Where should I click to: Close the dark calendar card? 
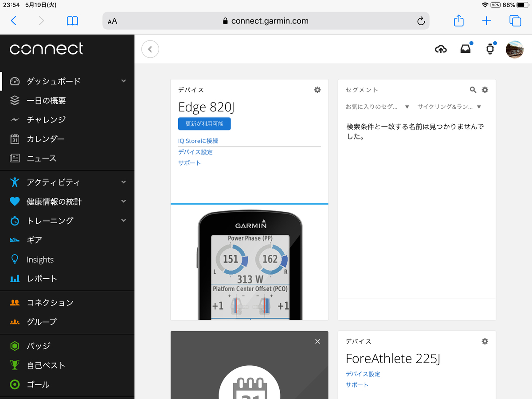[x=317, y=341]
